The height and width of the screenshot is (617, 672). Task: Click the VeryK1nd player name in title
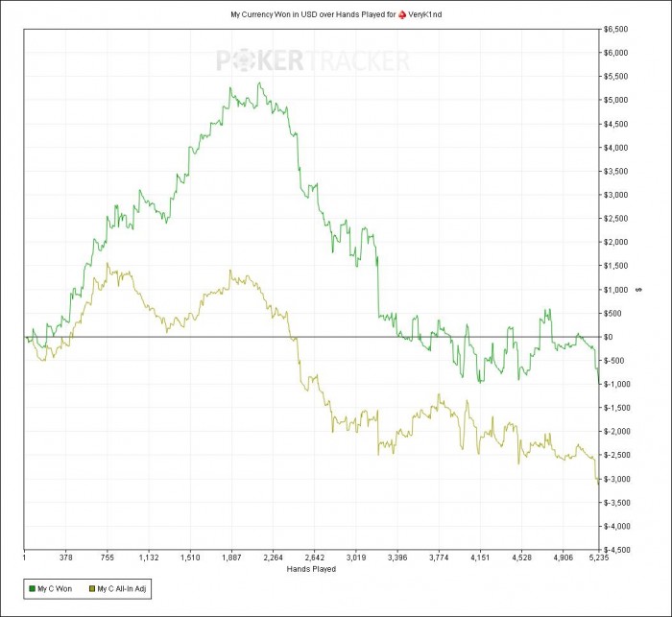tap(425, 14)
